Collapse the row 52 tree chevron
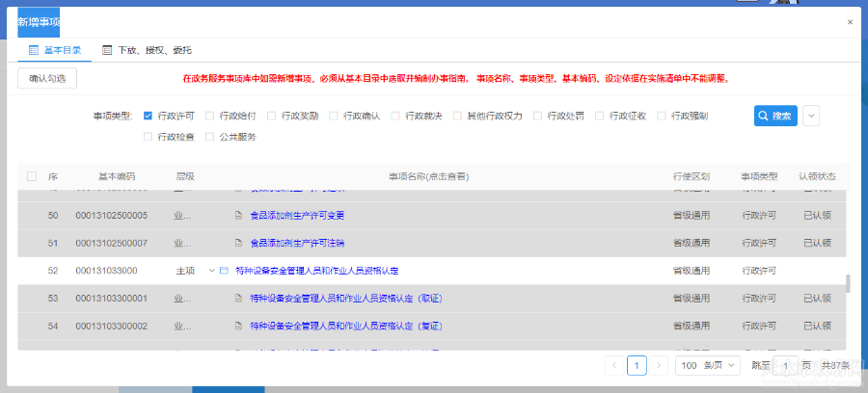 tap(212, 271)
